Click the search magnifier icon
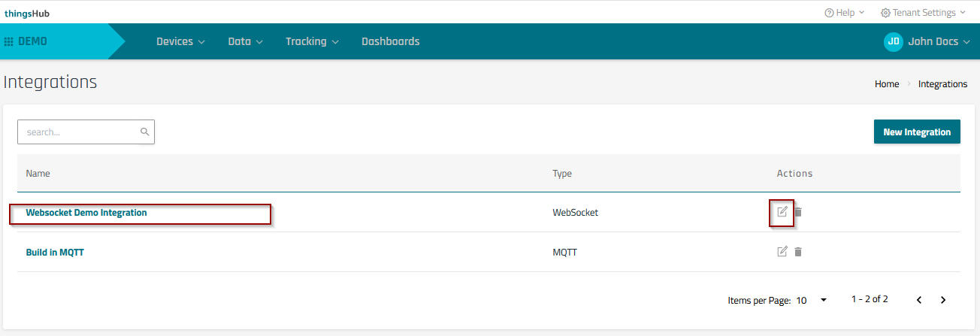980x336 pixels. click(145, 132)
